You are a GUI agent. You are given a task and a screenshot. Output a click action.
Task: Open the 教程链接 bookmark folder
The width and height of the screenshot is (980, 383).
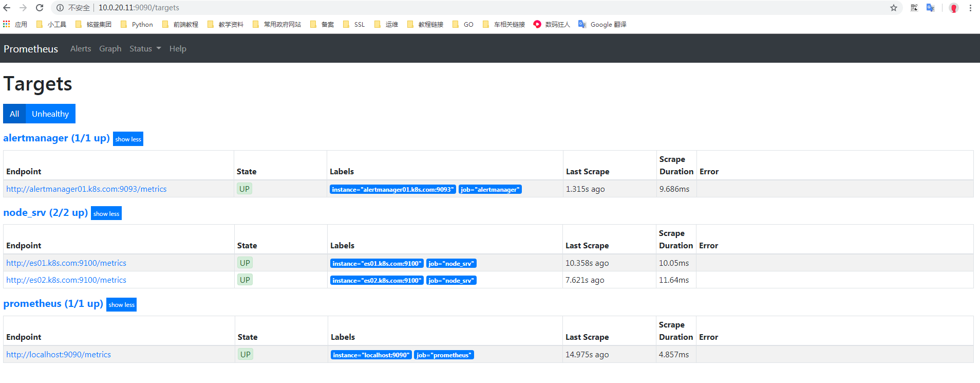pos(425,24)
